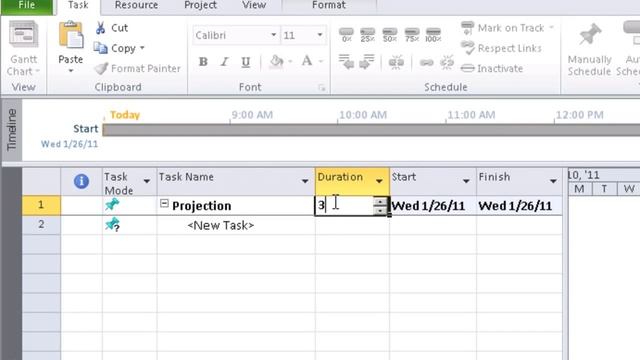Activate the Format Painter
The image size is (640, 360).
[x=137, y=69]
